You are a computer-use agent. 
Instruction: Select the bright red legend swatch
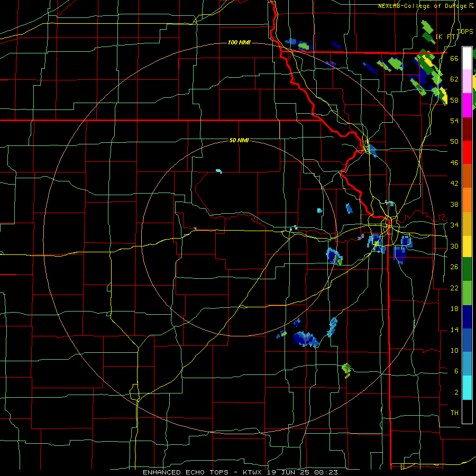pos(467,152)
